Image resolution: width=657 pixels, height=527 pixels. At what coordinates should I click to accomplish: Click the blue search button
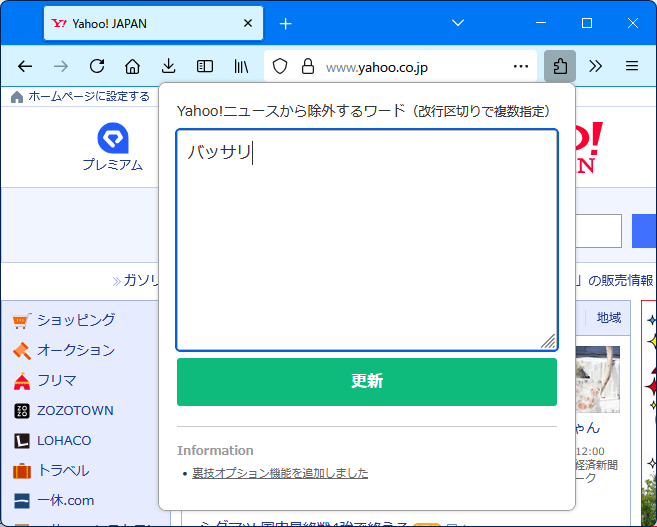point(644,231)
